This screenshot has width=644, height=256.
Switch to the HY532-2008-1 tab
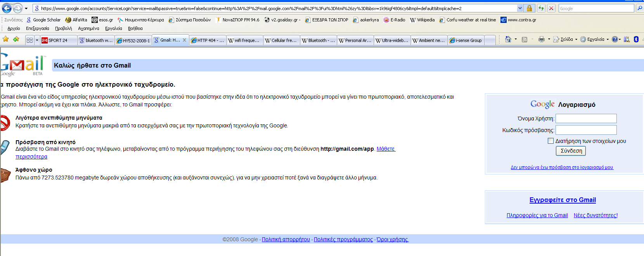point(133,40)
